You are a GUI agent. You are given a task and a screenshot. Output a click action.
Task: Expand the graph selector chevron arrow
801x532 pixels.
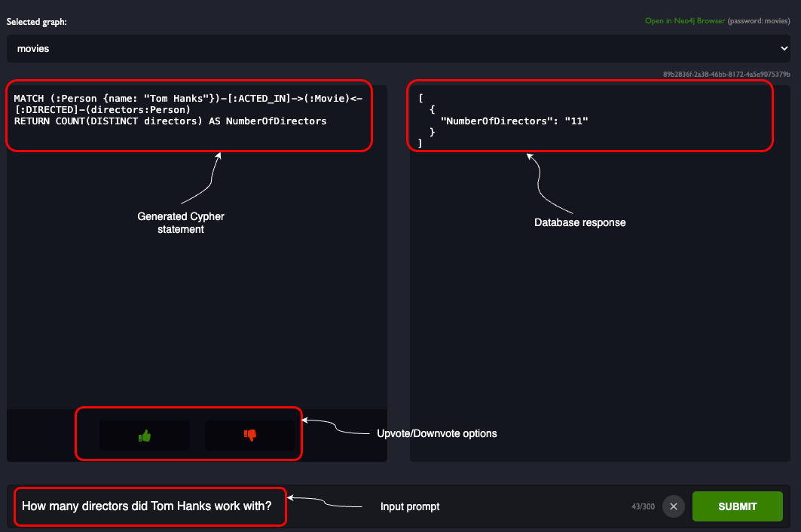[784, 48]
